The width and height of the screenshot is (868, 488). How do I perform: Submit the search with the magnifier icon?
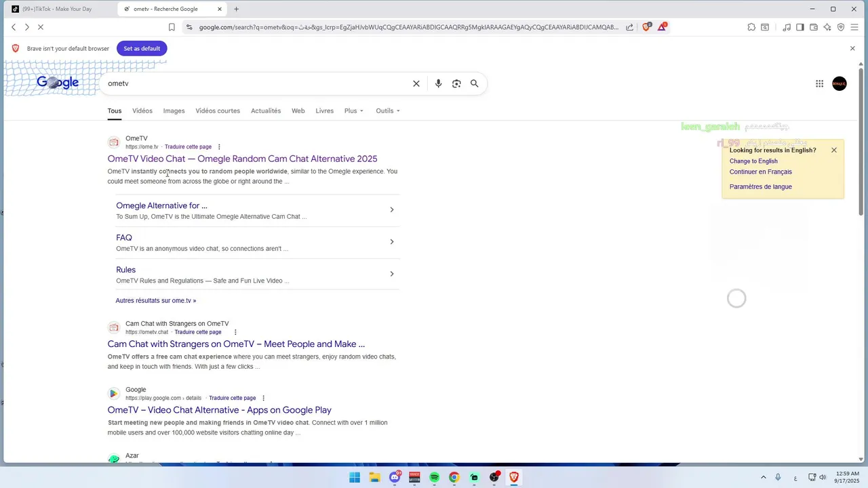(475, 83)
